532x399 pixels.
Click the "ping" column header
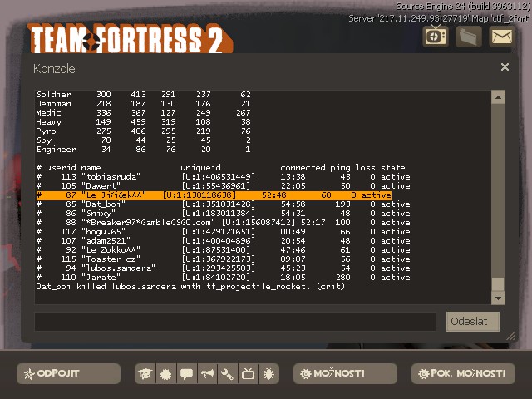[x=340, y=168]
